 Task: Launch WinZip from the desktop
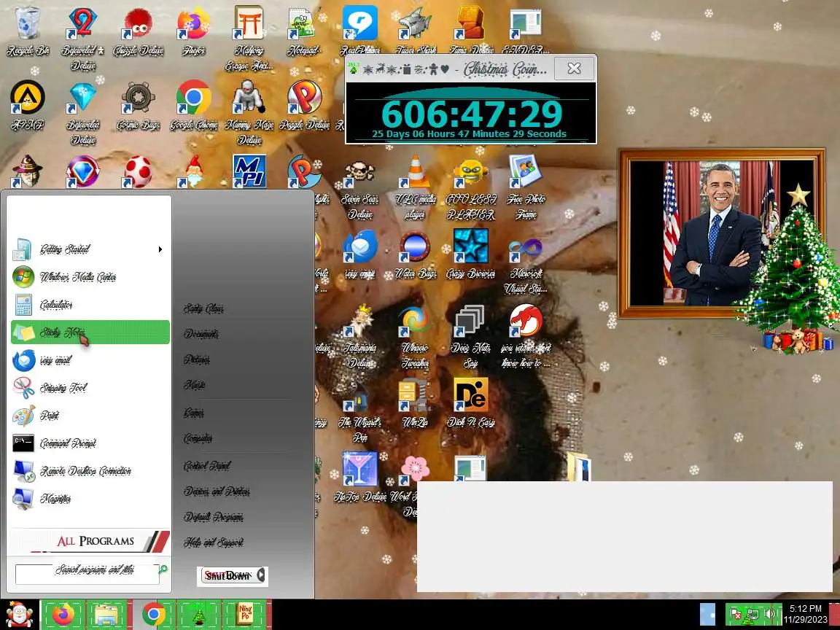pos(415,402)
